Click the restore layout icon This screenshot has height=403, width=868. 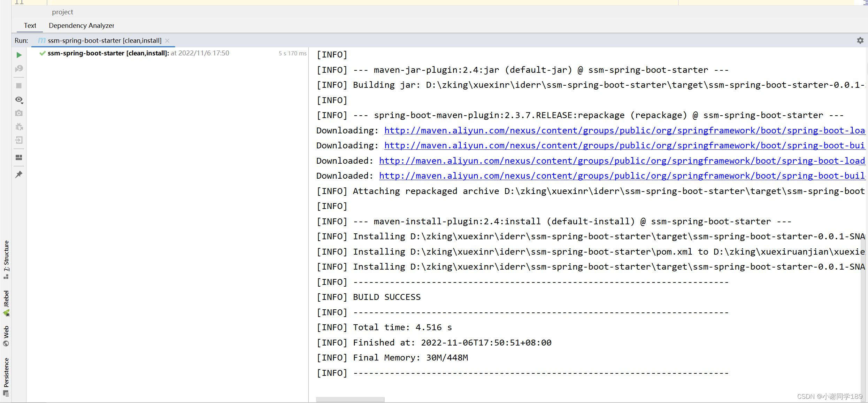(19, 157)
